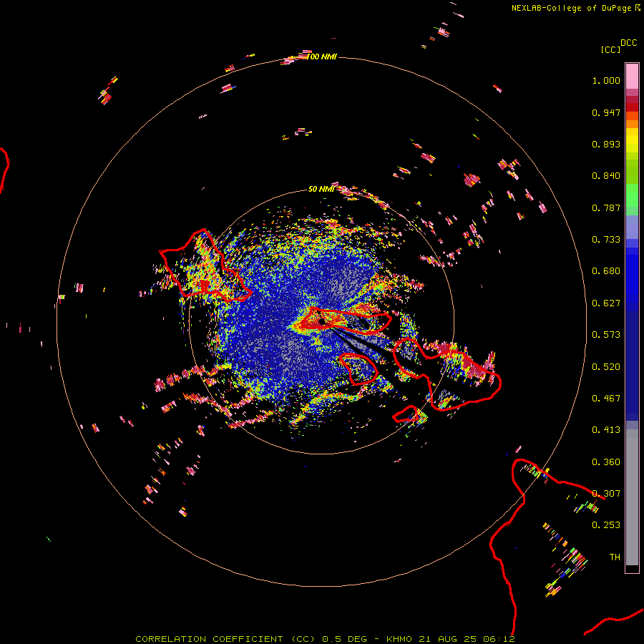Pick the light pink segment of the color bar
Viewport: 644px width, 644px height.
click(632, 77)
